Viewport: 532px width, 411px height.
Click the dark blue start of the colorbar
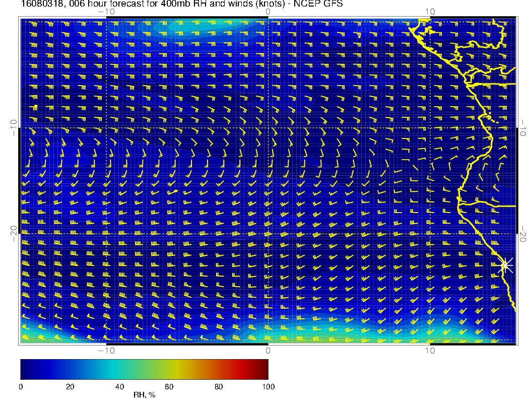click(24, 369)
